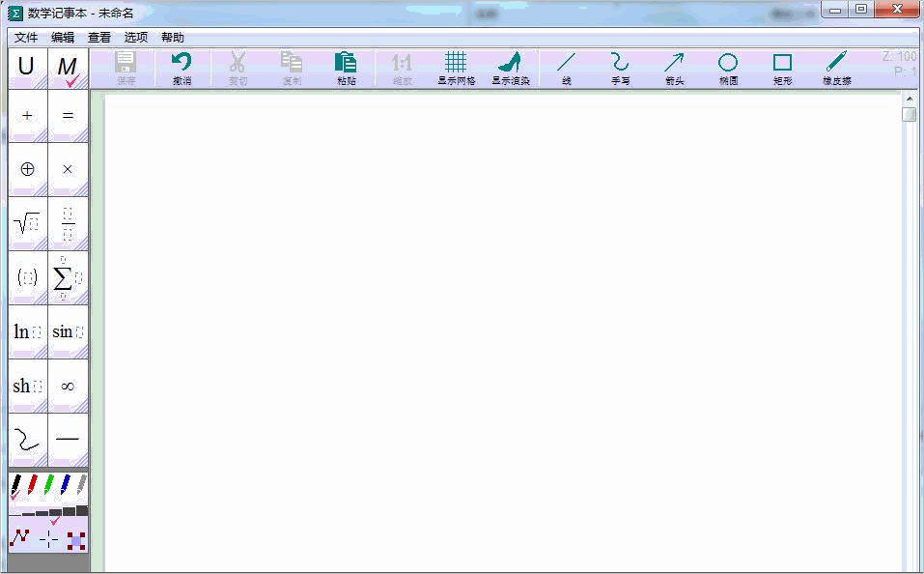Undo with the 撤消 toolbar button

pyautogui.click(x=182, y=68)
